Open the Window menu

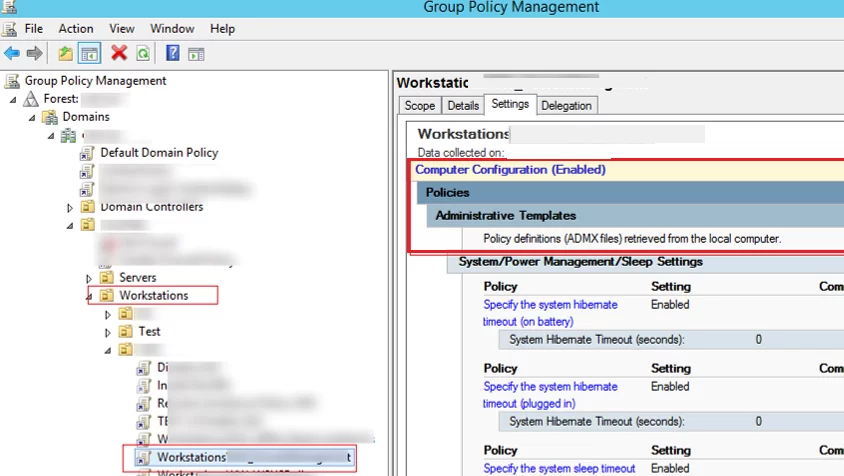(x=172, y=29)
